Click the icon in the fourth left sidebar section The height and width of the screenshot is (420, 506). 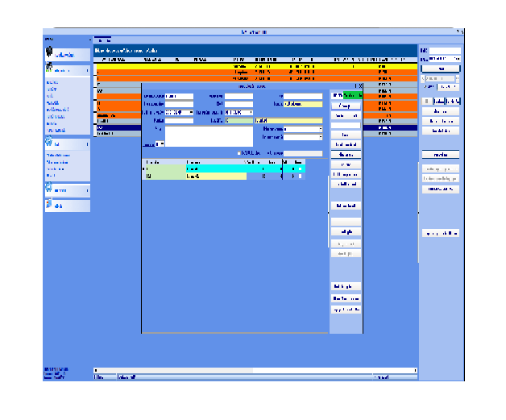pos(49,189)
